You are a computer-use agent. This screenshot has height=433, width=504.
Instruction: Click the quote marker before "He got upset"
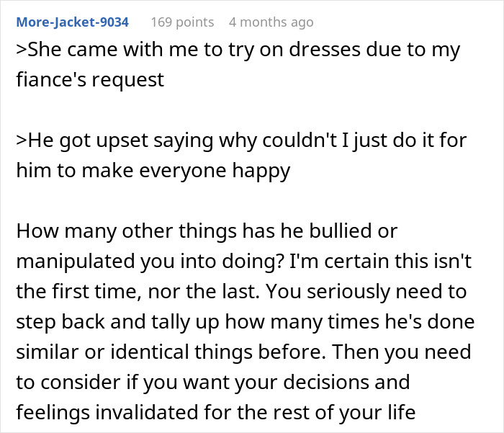[20, 140]
